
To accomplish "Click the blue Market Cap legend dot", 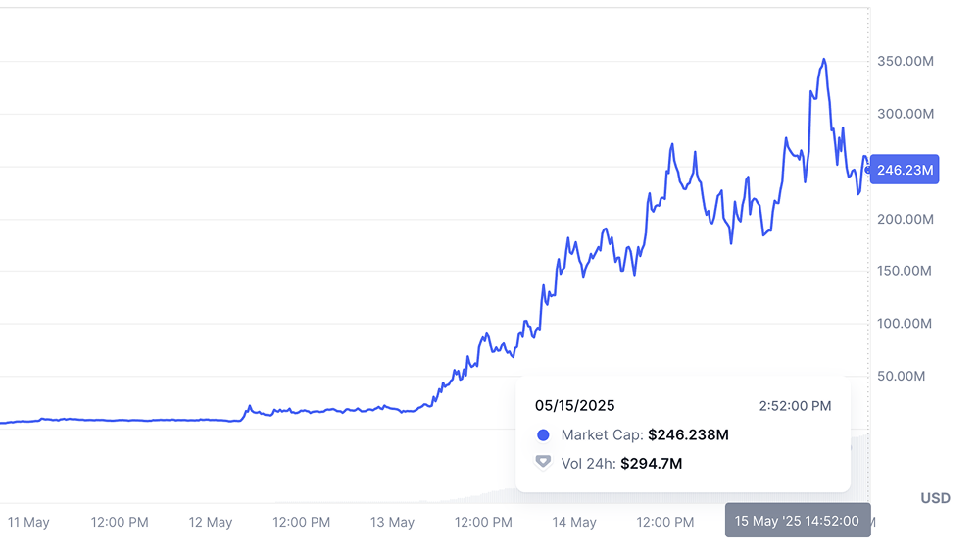I will [544, 435].
